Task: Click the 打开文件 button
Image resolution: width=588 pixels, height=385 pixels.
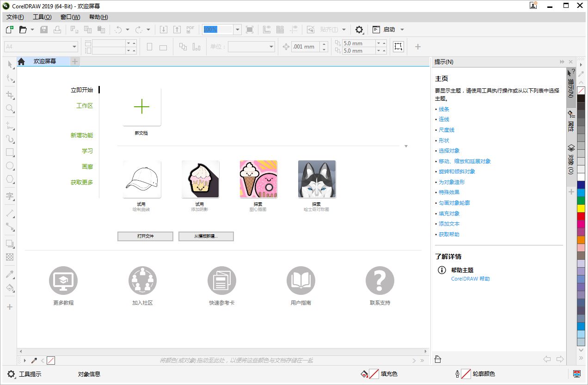Action: coord(145,236)
